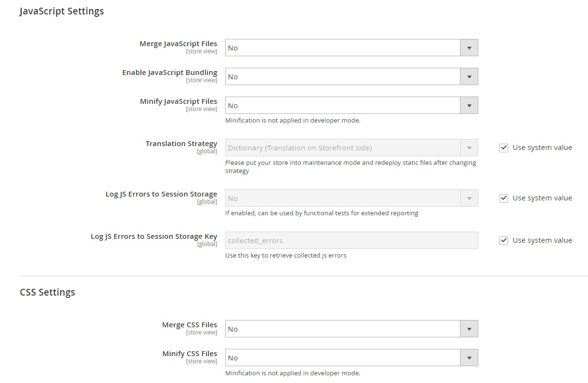Open Merge JavaScript Files dropdown

coord(351,48)
